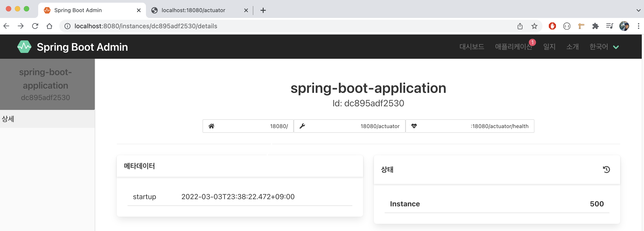Image resolution: width=644 pixels, height=231 pixels.
Task: Open the 대시보드 menu item
Action: point(472,47)
